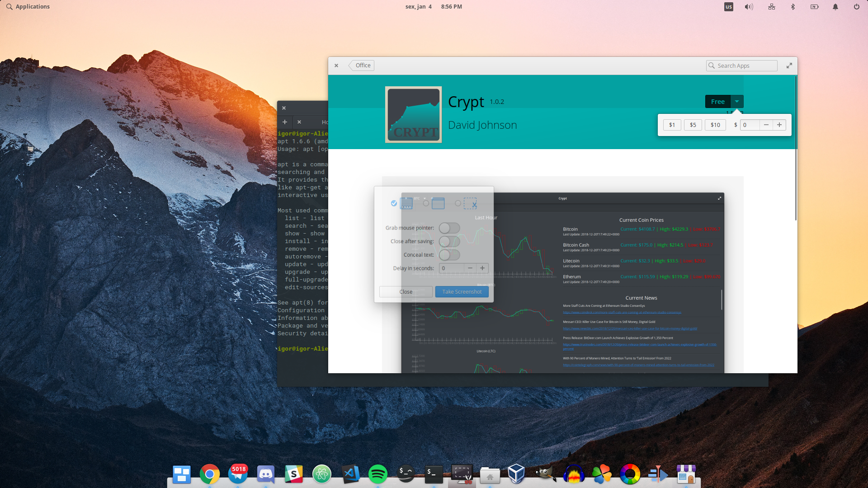Image resolution: width=868 pixels, height=488 pixels.
Task: Open GIMP from the dock
Action: point(546,474)
